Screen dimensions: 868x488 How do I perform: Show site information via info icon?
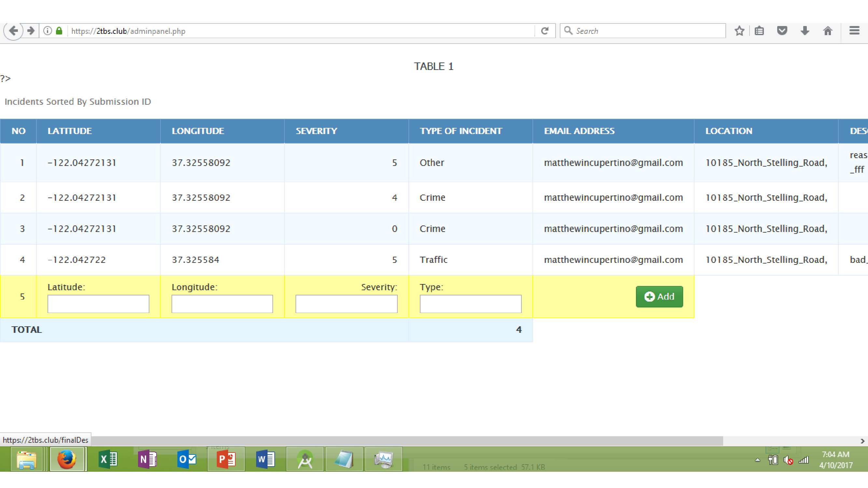point(48,31)
